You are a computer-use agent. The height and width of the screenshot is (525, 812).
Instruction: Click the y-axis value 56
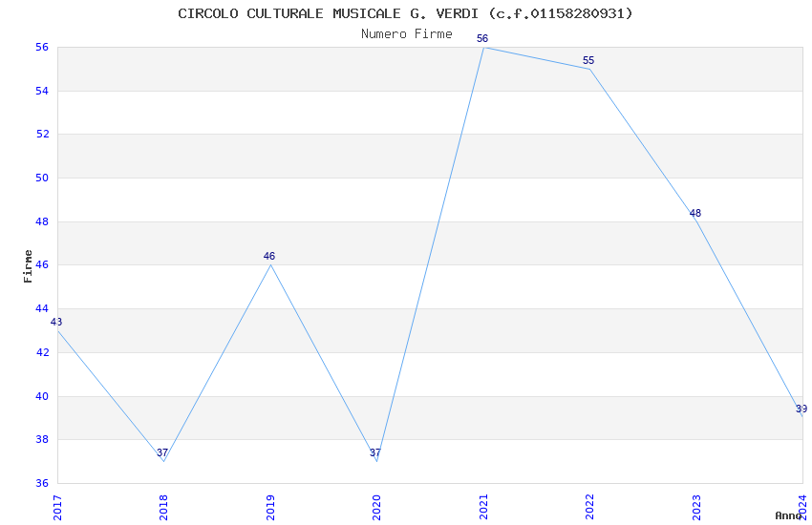click(42, 47)
